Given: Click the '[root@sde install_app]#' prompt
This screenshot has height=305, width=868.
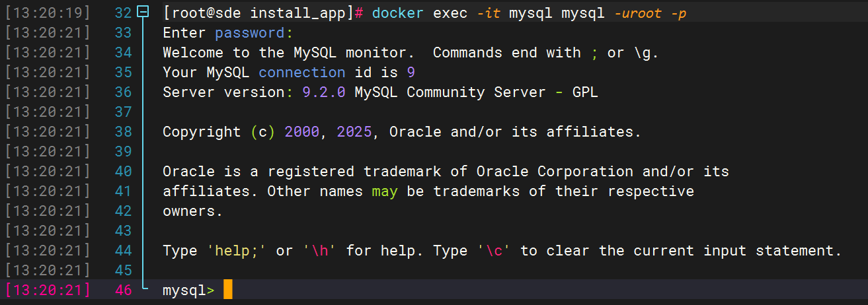Looking at the screenshot, I should (263, 13).
